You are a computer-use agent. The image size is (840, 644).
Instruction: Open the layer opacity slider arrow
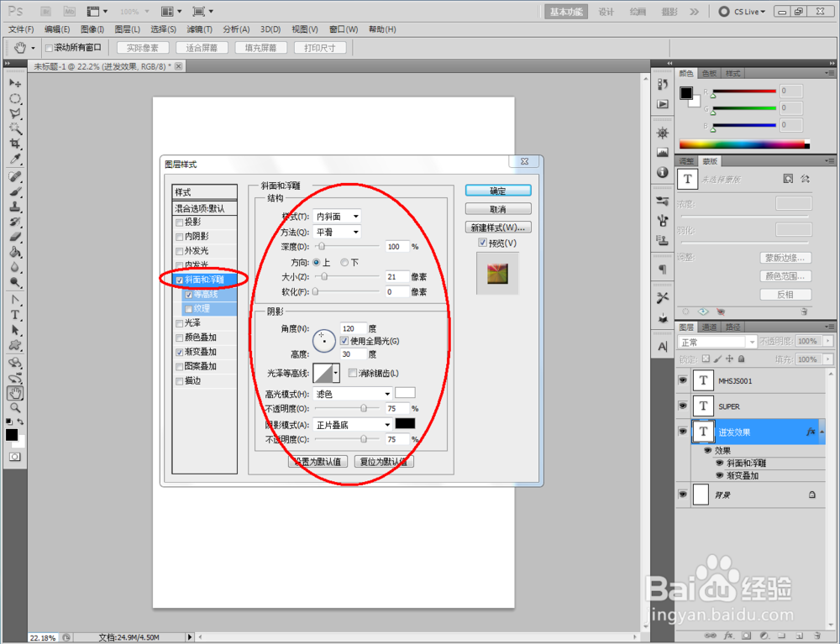coord(828,341)
